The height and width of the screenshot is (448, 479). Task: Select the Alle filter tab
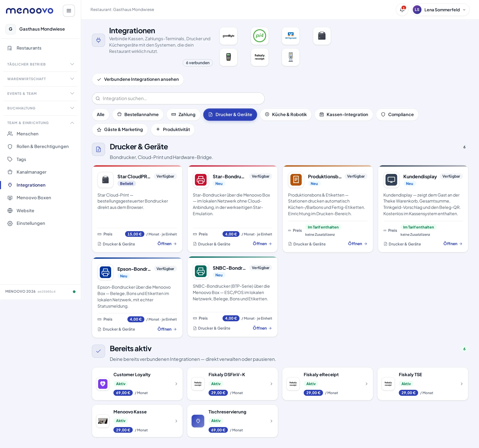tap(100, 115)
